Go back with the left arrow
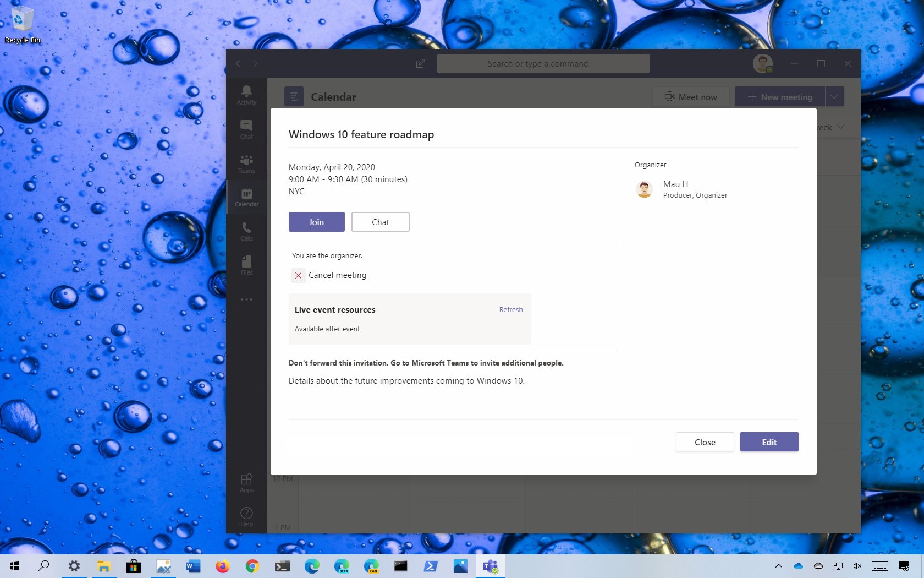 pyautogui.click(x=238, y=64)
